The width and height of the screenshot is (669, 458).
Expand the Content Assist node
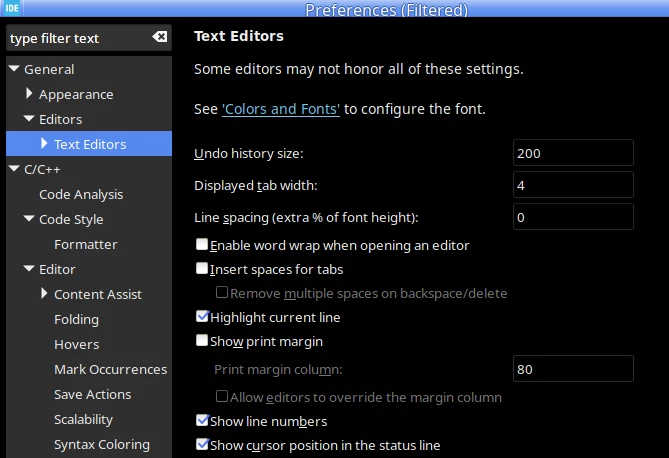click(44, 293)
